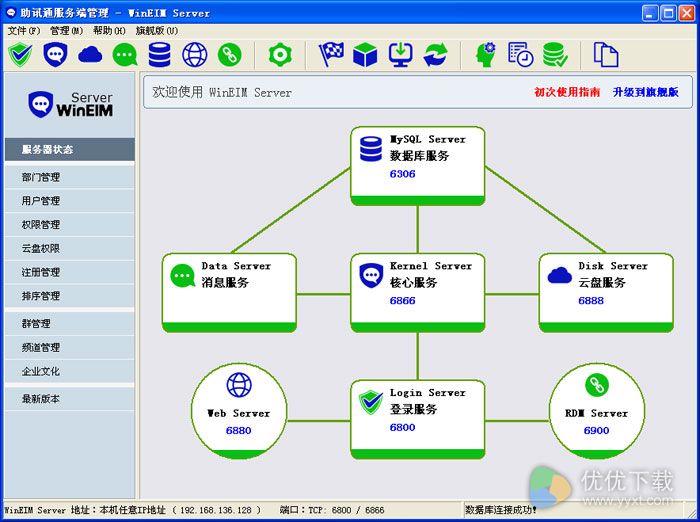Image resolution: width=700 pixels, height=522 pixels.
Task: Click the blue globe toolbar icon
Action: click(x=195, y=54)
